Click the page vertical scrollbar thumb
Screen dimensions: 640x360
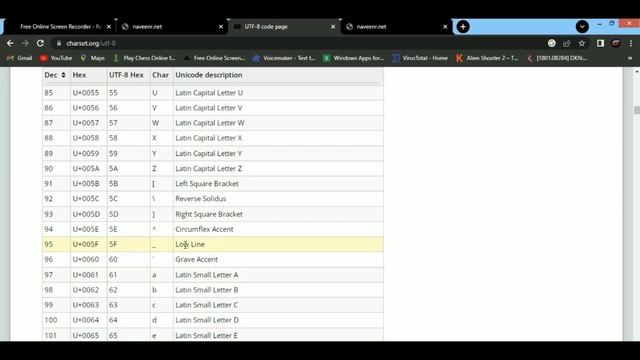(x=636, y=110)
